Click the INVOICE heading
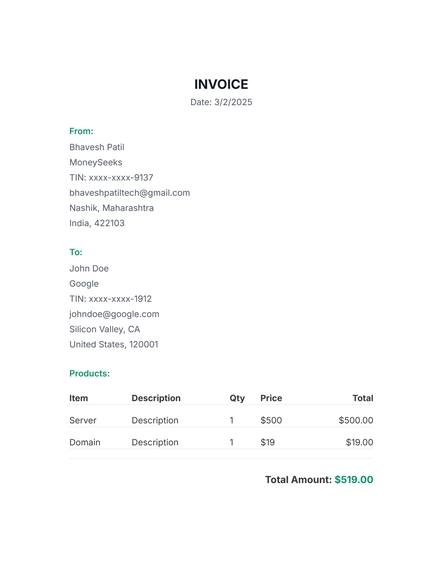 pos(221,84)
